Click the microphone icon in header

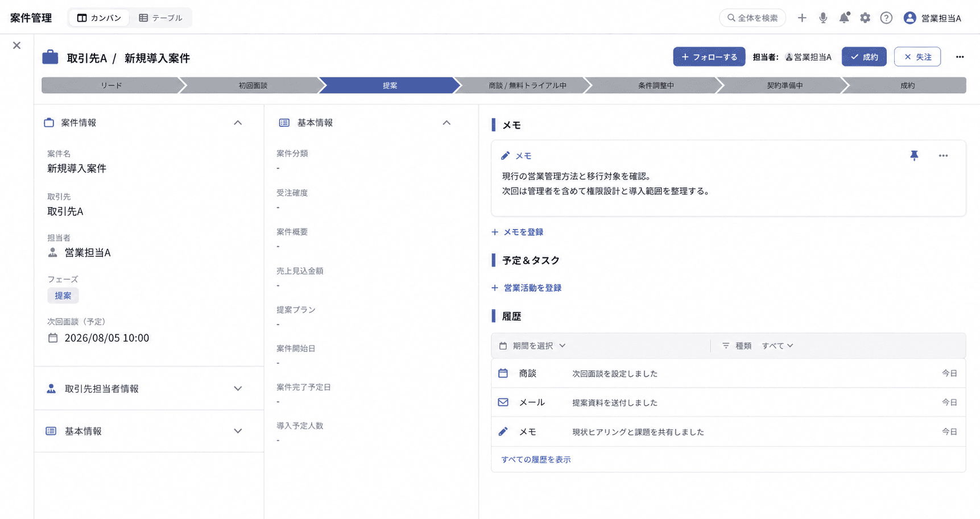point(822,18)
